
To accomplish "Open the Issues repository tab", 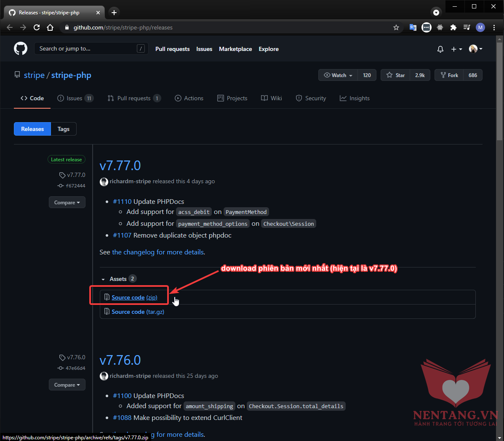I will click(x=75, y=98).
